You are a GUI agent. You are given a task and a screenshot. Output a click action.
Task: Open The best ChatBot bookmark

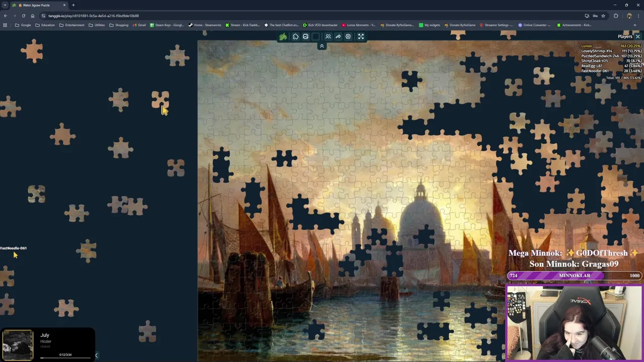click(x=281, y=25)
